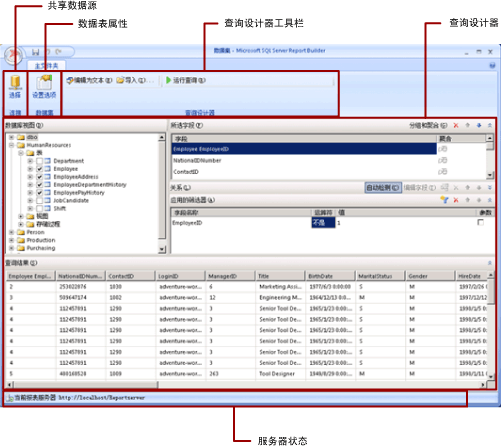Click the report server status bar icon
Image resolution: width=501 pixels, height=447 pixels.
click(x=9, y=398)
